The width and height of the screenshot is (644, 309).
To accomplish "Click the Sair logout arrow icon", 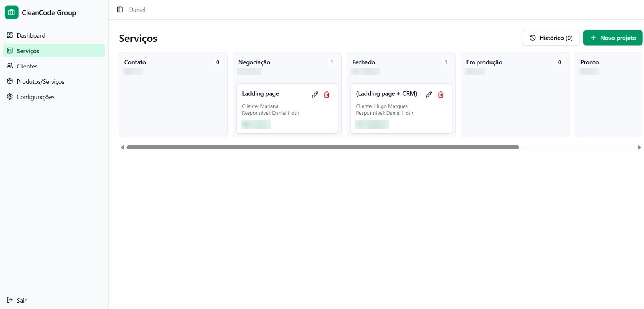I will coord(10,300).
